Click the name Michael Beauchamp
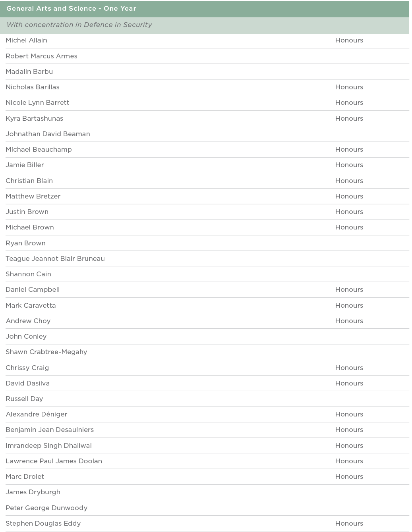The height and width of the screenshot is (532, 412). coord(39,149)
